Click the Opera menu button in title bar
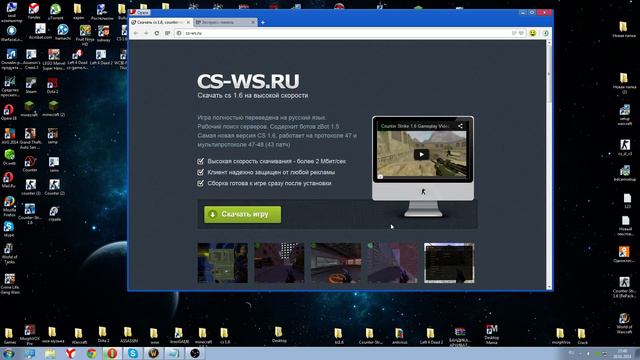The image size is (640, 360). (140, 12)
